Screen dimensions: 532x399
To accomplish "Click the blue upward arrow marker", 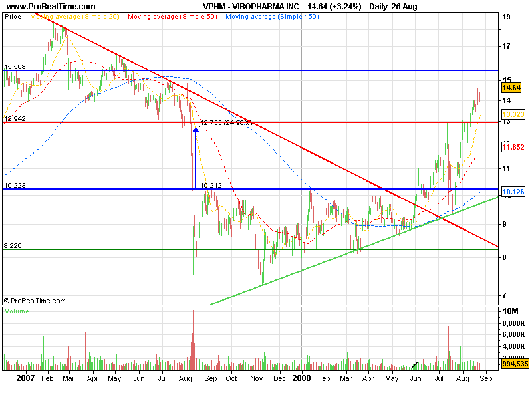I will 196,158.
